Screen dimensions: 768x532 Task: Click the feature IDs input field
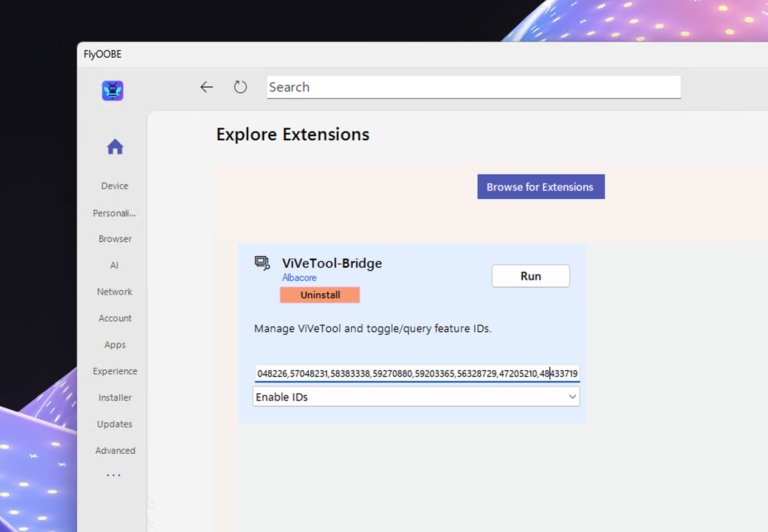[417, 374]
